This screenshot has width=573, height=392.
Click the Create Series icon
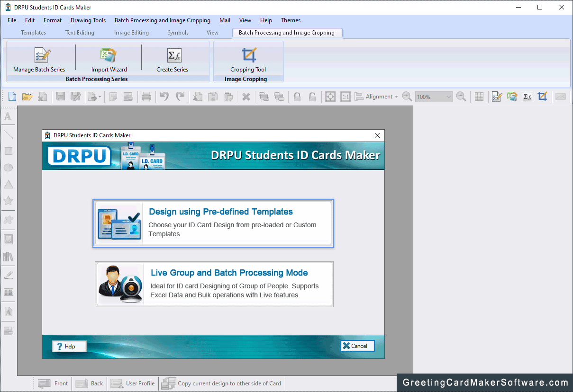click(x=174, y=55)
